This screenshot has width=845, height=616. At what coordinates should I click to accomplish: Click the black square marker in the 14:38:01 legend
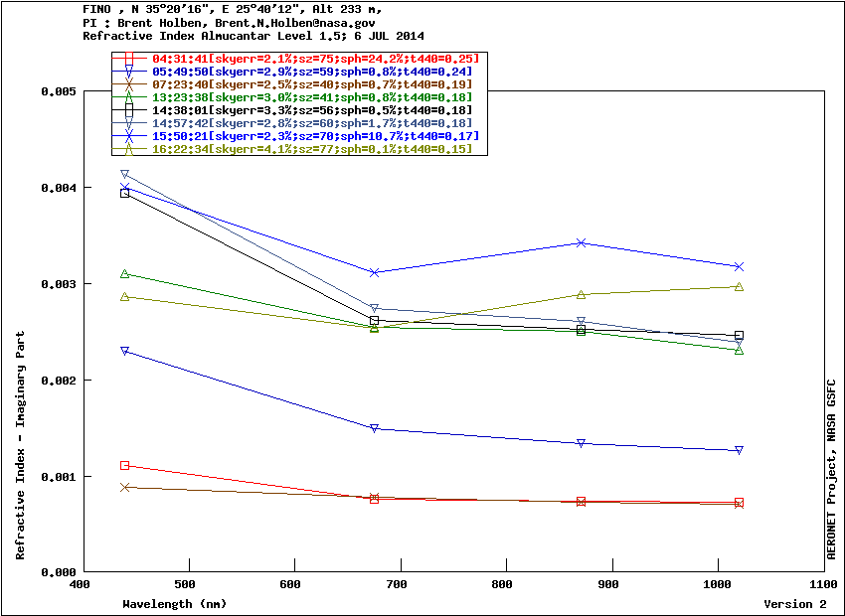click(x=128, y=110)
